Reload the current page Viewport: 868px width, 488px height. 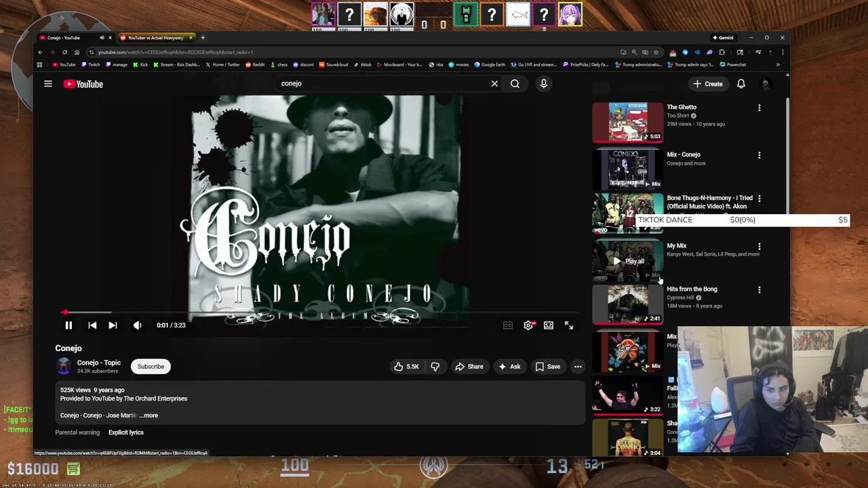(x=65, y=52)
